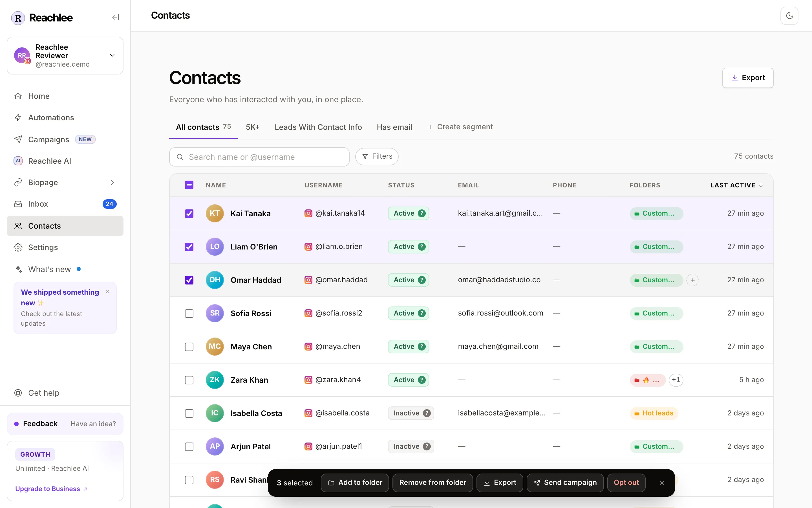The width and height of the screenshot is (812, 508).
Task: Click the Instagram icon beside @maya.chen
Action: [308, 346]
